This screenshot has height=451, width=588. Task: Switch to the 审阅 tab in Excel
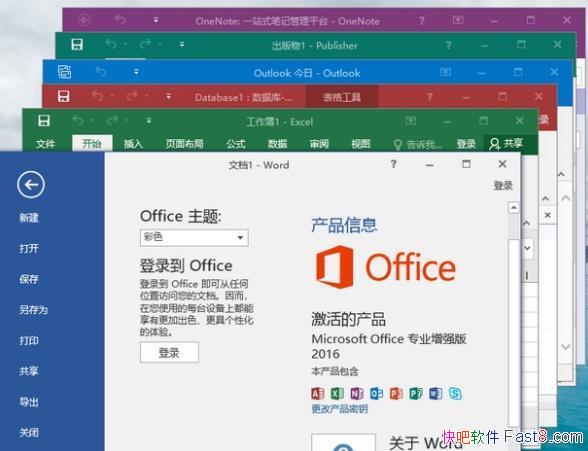[319, 144]
